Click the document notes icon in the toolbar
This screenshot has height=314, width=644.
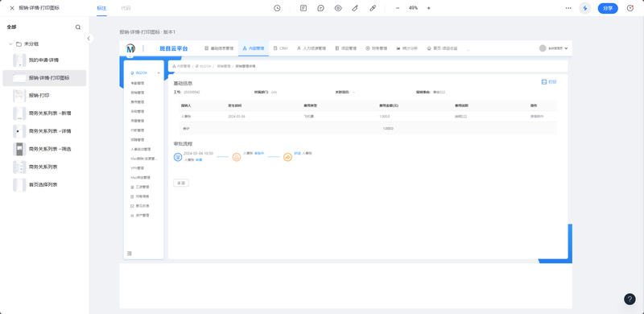303,8
